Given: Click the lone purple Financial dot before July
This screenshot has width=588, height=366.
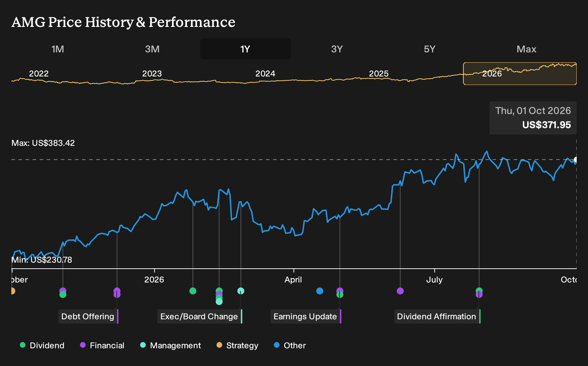Looking at the screenshot, I should point(400,291).
